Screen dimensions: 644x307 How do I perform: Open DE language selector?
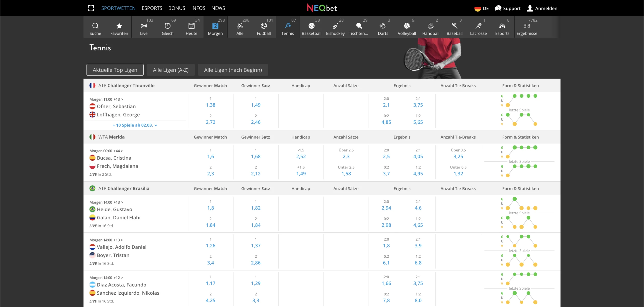pyautogui.click(x=481, y=8)
